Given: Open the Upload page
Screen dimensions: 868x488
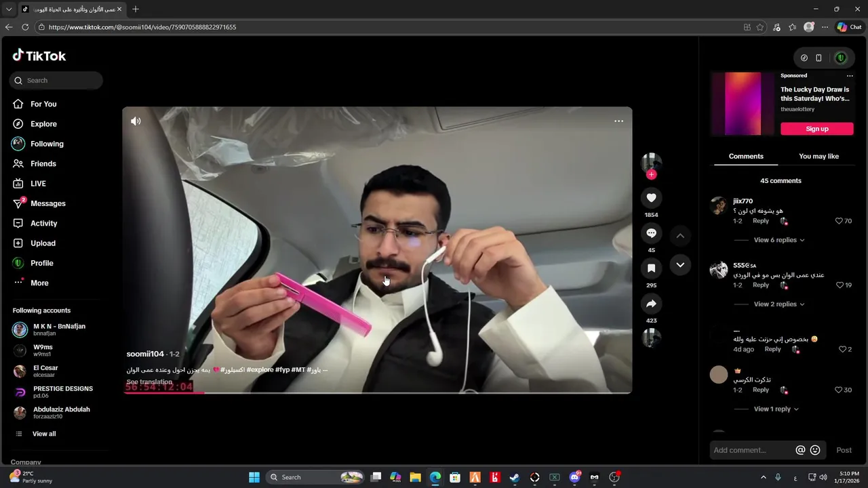Looking at the screenshot, I should 43,243.
